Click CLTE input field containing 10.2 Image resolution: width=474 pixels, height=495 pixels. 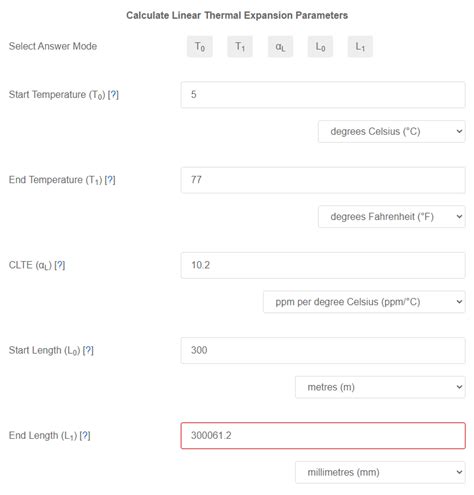(x=323, y=265)
